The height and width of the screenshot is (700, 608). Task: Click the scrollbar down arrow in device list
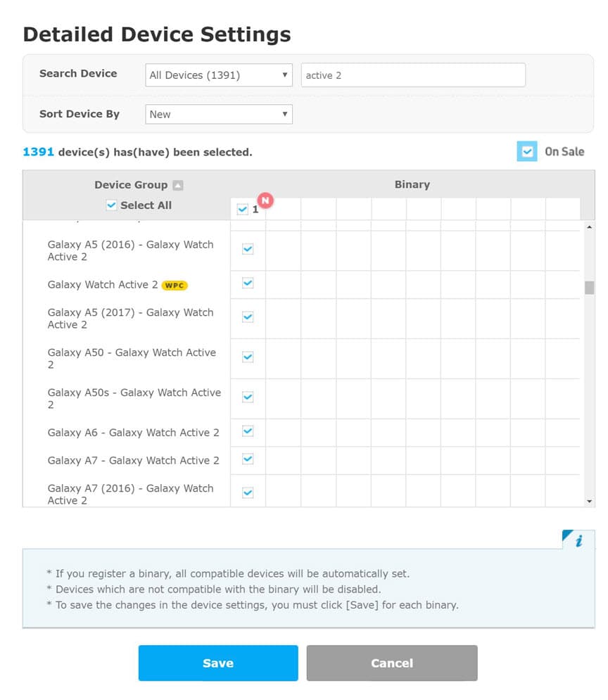pyautogui.click(x=589, y=502)
